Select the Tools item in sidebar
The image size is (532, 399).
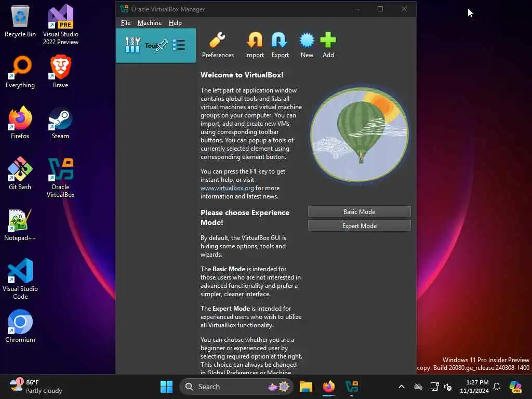point(156,46)
